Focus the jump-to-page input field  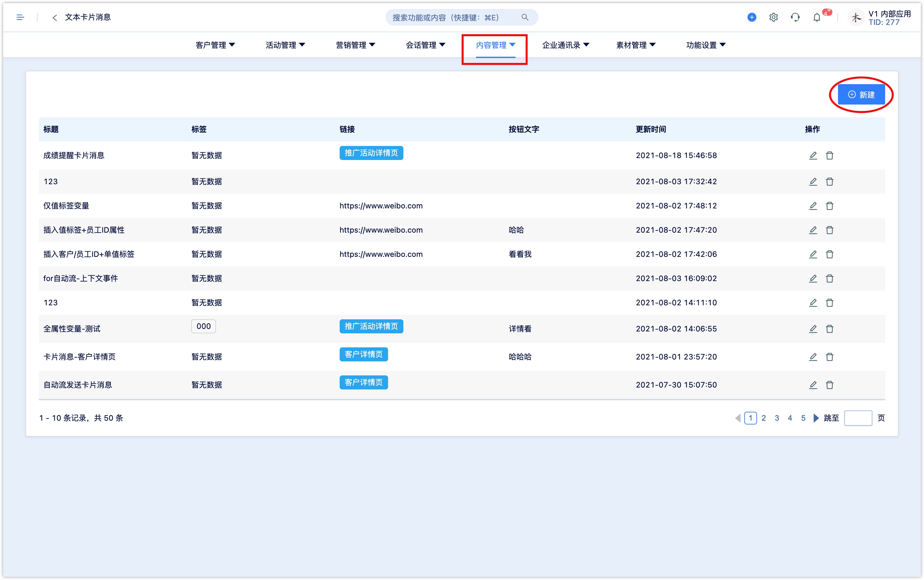coord(858,418)
